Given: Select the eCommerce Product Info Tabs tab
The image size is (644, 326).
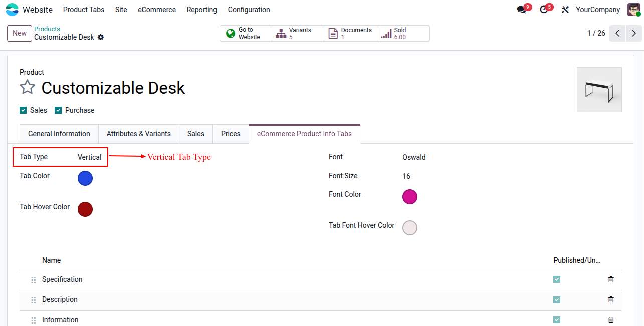Looking at the screenshot, I should click(304, 134).
